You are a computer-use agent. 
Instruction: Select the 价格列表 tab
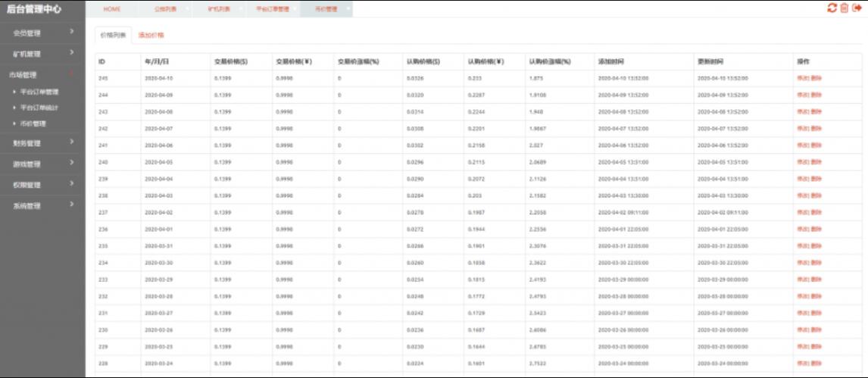point(113,36)
